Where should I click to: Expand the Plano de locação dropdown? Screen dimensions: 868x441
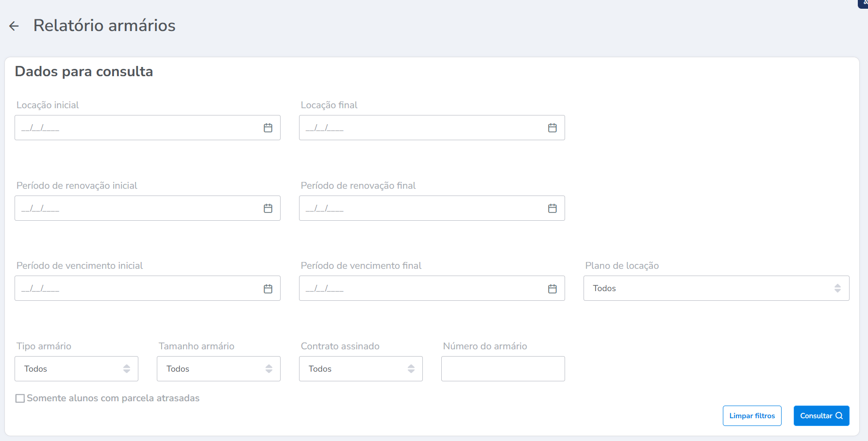point(716,288)
